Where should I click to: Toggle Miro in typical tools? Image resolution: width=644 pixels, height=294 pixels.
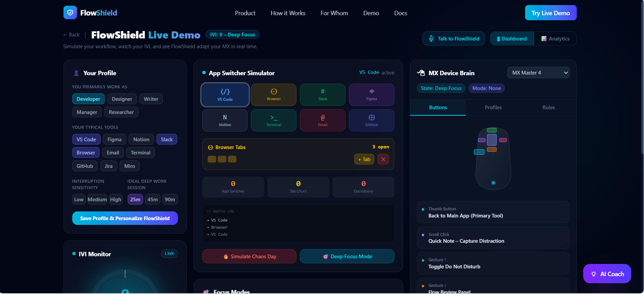click(x=130, y=166)
